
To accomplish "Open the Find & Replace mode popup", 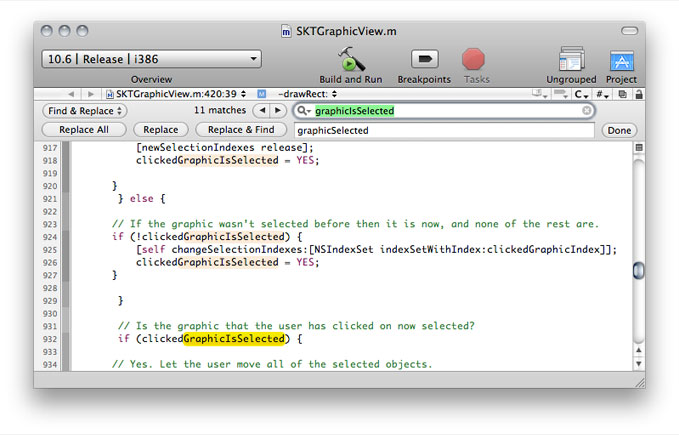I will pyautogui.click(x=85, y=111).
